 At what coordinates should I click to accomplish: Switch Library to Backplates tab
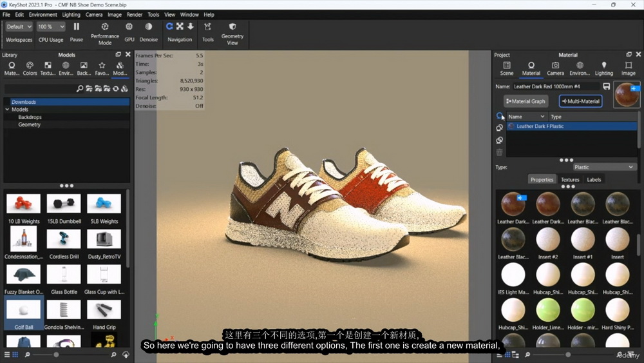[x=84, y=68]
